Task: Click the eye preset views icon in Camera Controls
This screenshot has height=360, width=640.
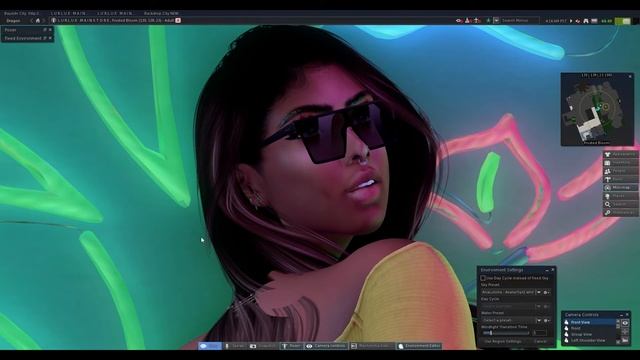Action: coord(625,323)
